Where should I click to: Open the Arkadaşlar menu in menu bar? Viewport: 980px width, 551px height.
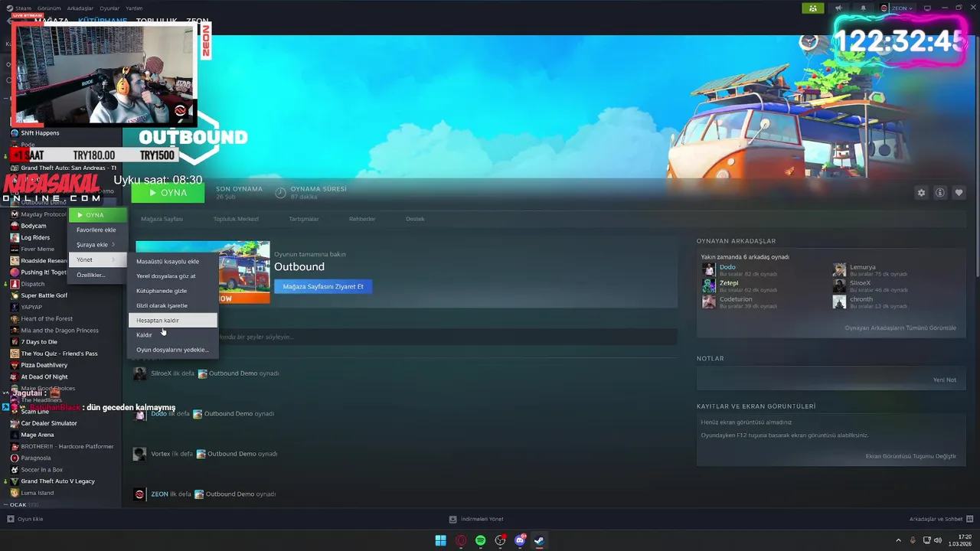pyautogui.click(x=80, y=8)
